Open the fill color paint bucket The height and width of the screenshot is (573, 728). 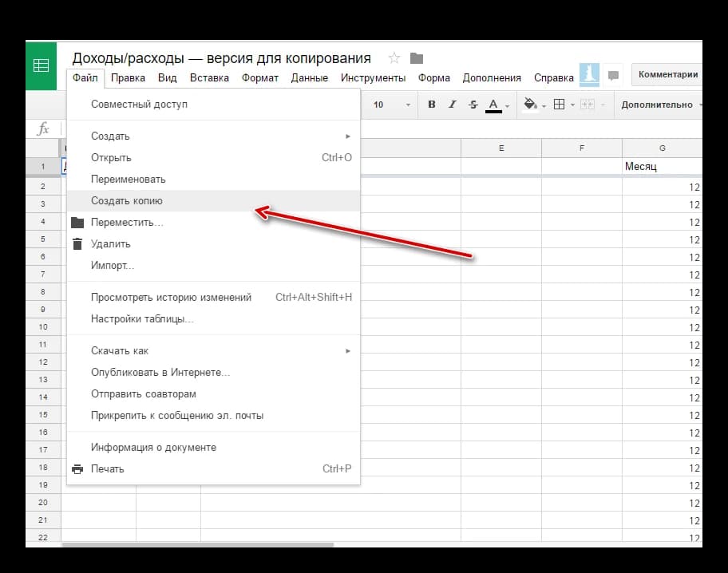[x=530, y=105]
